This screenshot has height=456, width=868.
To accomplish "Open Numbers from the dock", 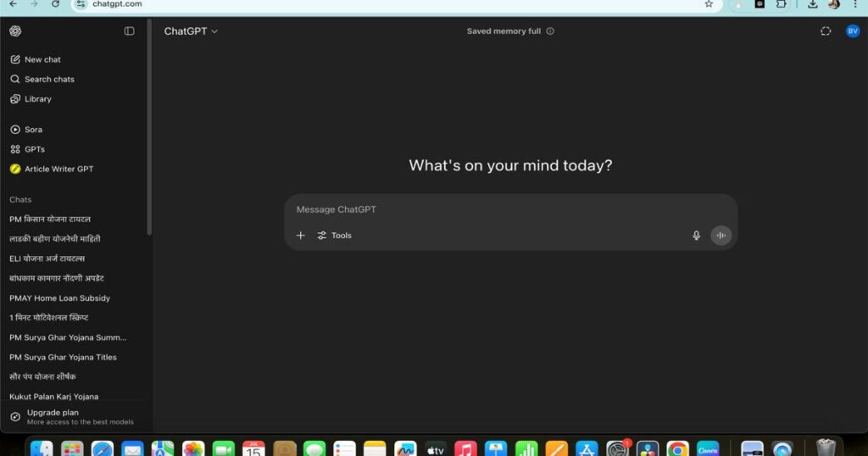I will [526, 449].
